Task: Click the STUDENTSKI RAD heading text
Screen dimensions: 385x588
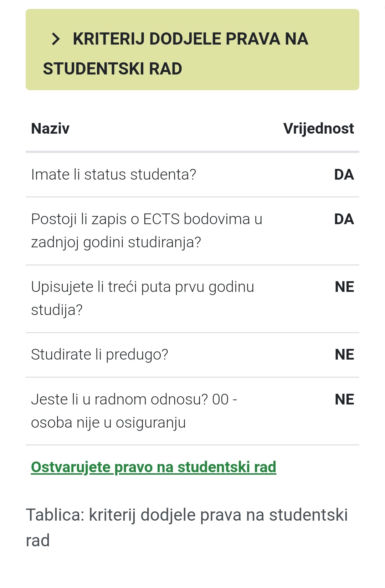Action: click(x=112, y=69)
